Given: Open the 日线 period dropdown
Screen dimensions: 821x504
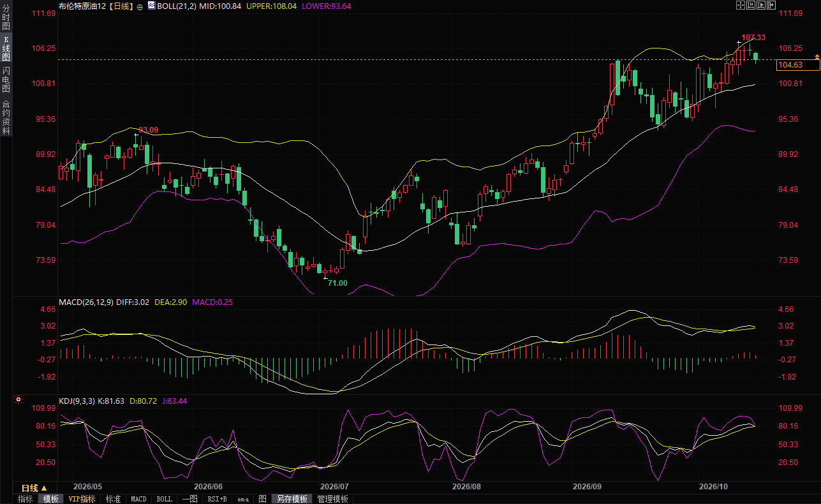Looking at the screenshot, I should click(x=34, y=488).
